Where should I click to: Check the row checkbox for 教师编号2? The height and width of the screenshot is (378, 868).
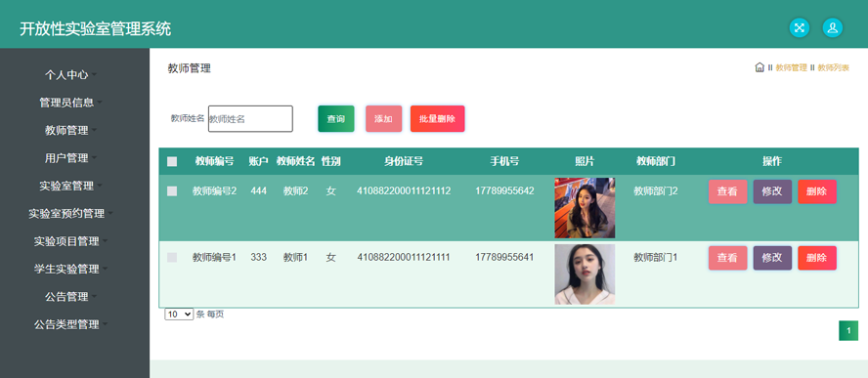(x=172, y=190)
